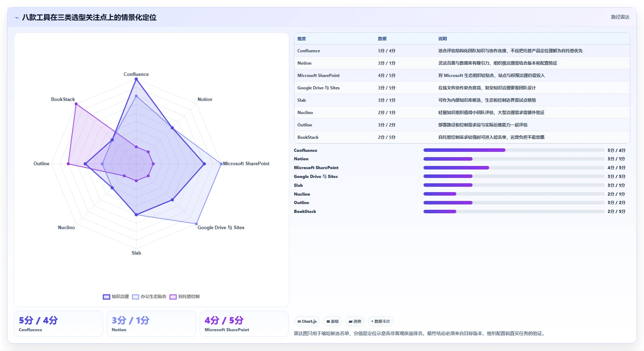This screenshot has width=644, height=351.
Task: Toggle the 知识治理 legend series
Action: click(116, 297)
